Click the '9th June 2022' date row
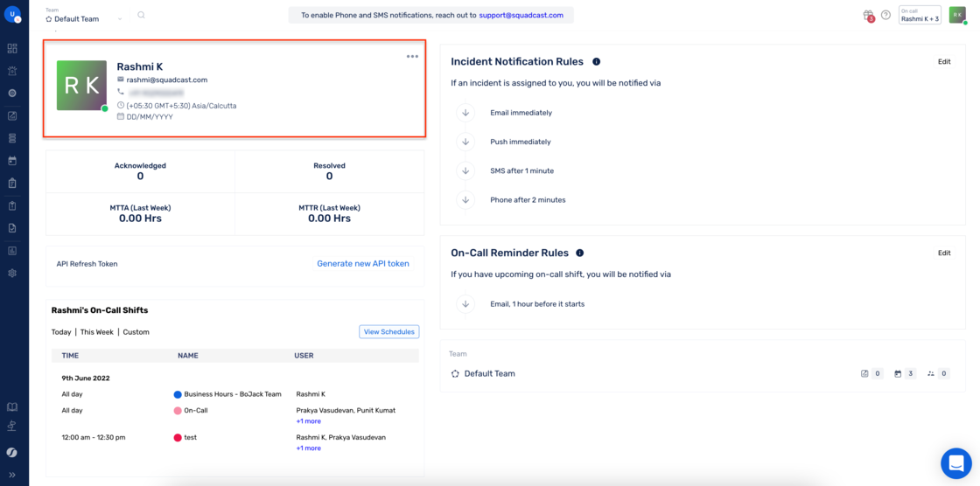Viewport: 980px width, 486px height. pos(86,378)
